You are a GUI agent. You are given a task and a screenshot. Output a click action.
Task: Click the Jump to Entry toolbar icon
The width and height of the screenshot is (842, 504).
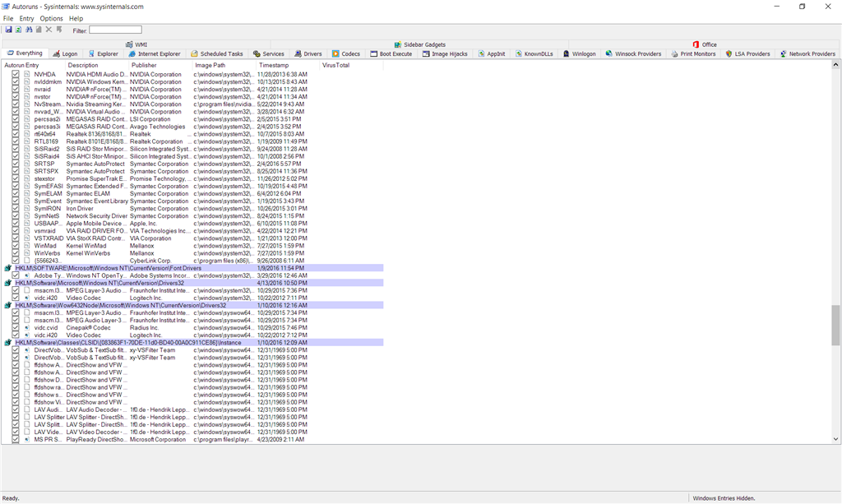59,30
